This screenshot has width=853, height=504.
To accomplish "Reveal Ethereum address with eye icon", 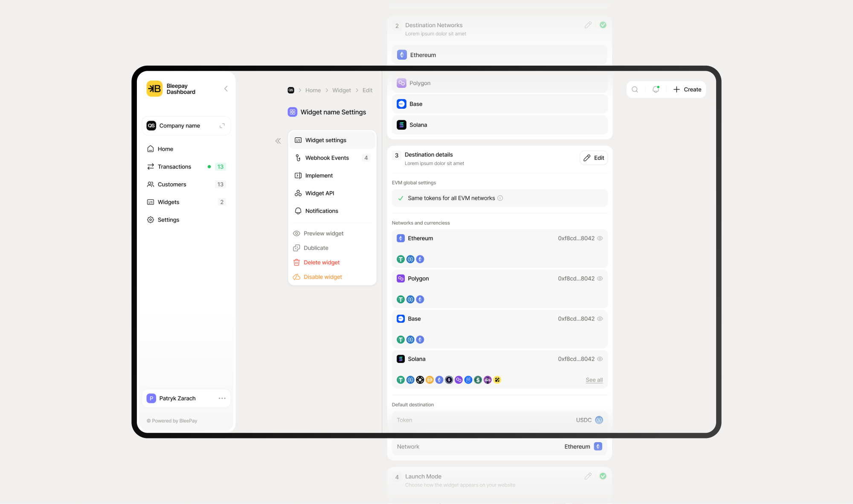I will [x=600, y=238].
